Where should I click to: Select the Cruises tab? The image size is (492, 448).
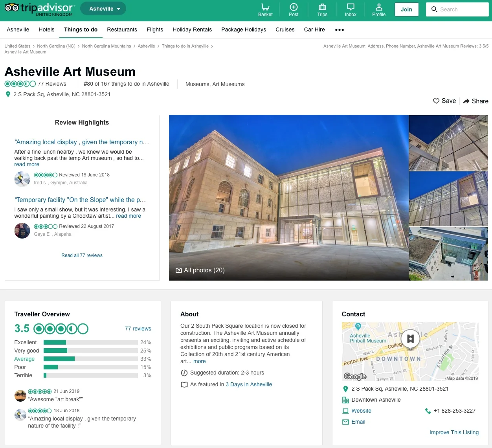pos(285,30)
